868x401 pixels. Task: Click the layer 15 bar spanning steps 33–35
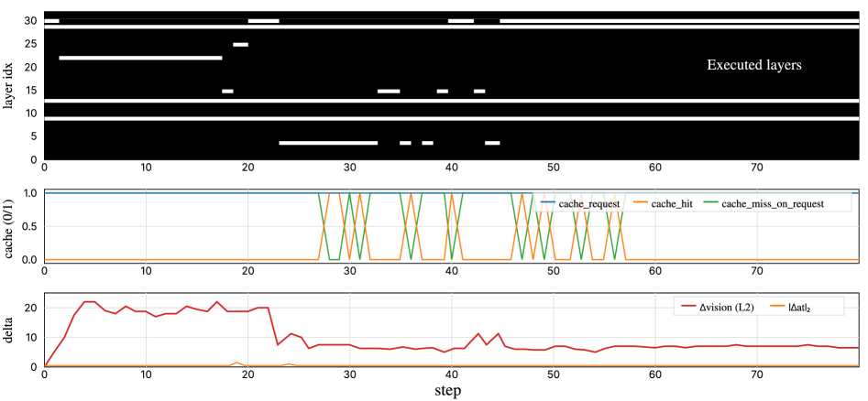tap(389, 91)
